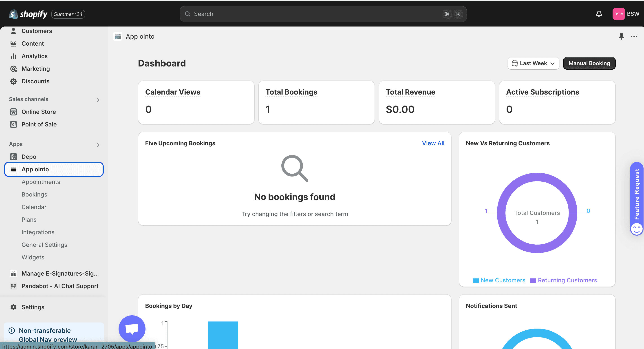Click the Search input field
Image resolution: width=644 pixels, height=349 pixels.
[323, 14]
